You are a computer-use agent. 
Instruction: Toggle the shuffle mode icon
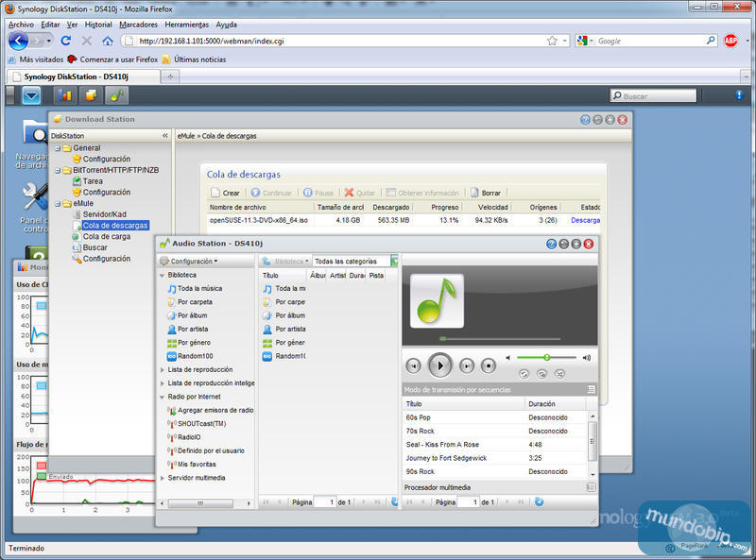(x=559, y=374)
